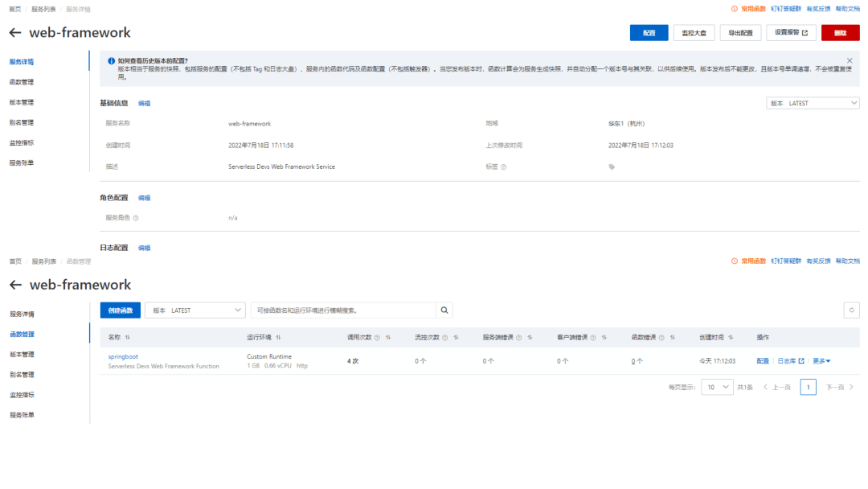The width and height of the screenshot is (868, 489).
Task: Click the help icon beside 调用次数 column header
Action: coord(377,338)
